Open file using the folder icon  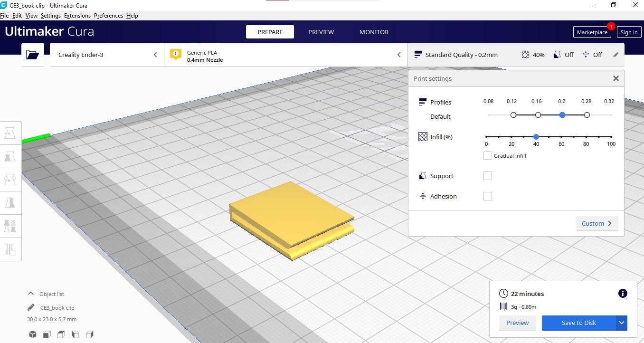[x=33, y=55]
